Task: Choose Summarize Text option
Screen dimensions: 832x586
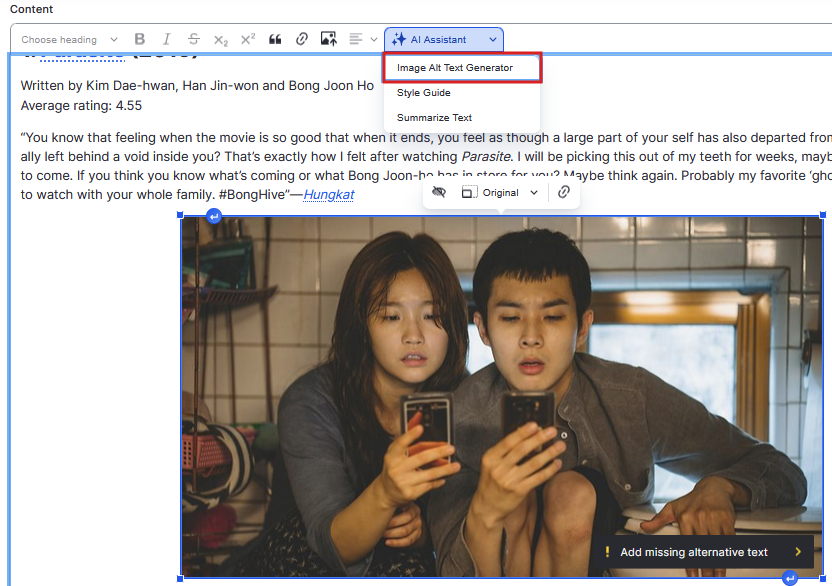Action: point(462,118)
